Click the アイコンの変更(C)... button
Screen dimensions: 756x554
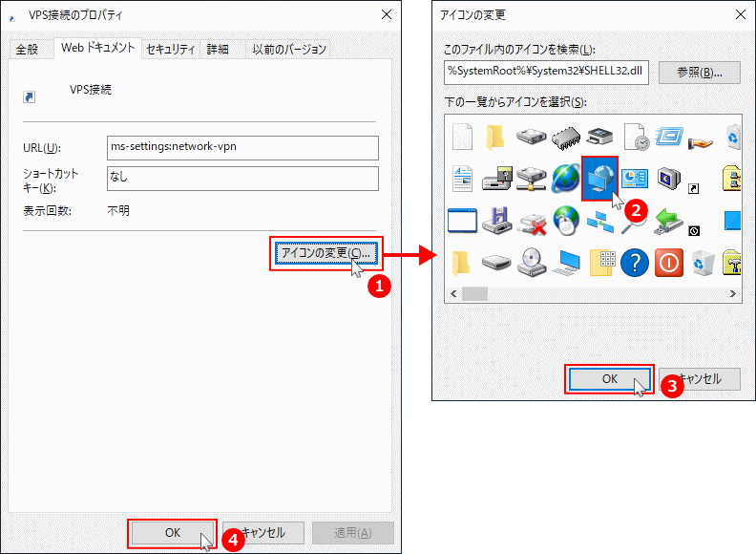tap(325, 253)
